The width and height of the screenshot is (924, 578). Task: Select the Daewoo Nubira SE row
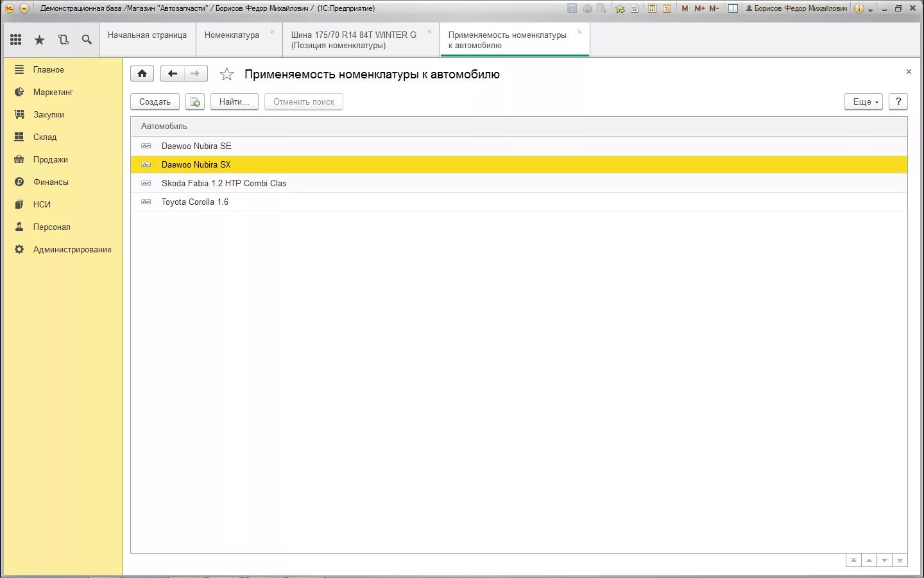(x=519, y=146)
